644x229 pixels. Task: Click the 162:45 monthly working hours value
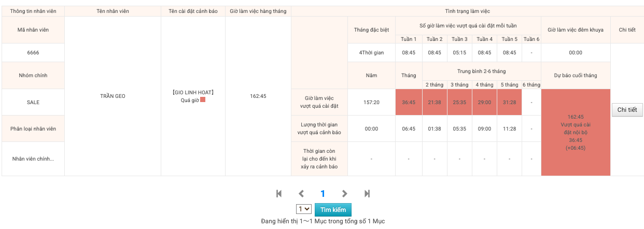[x=258, y=96]
